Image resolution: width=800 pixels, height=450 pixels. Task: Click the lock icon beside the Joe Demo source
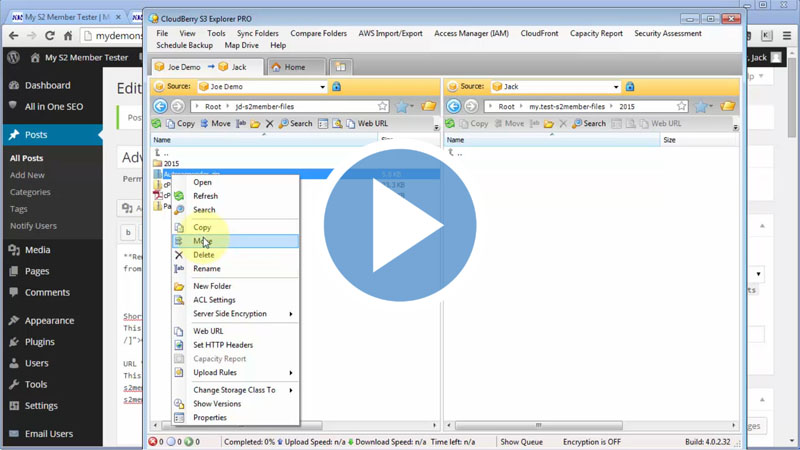point(336,87)
